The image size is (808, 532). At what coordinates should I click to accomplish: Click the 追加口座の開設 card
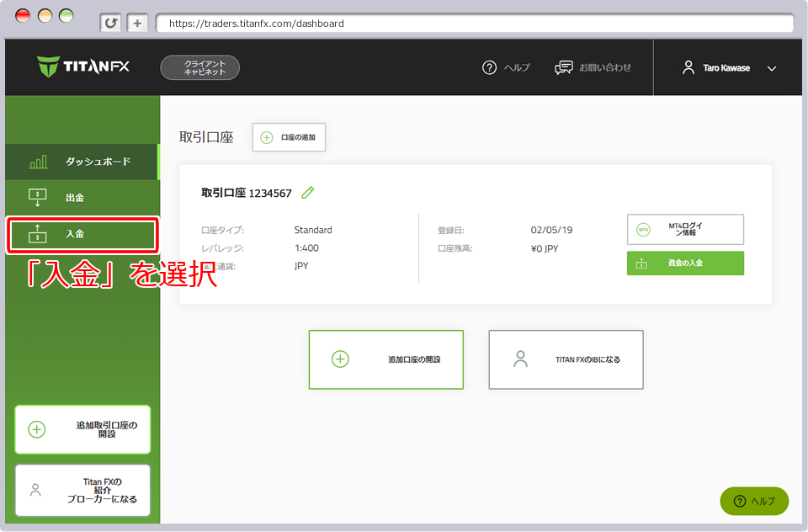[x=385, y=359]
